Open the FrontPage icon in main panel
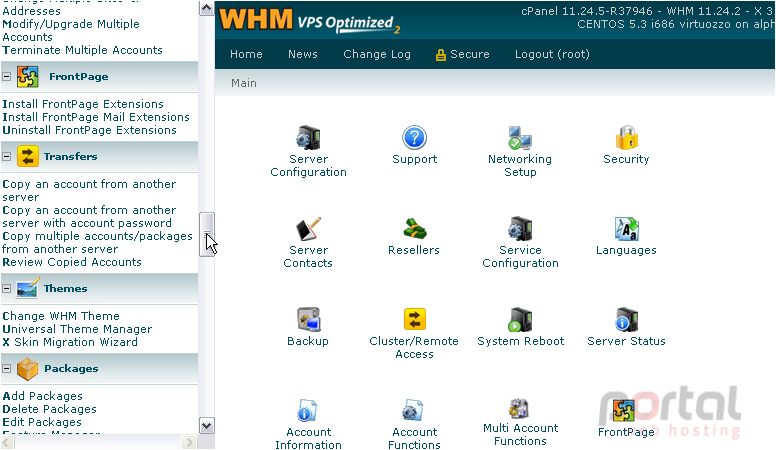 coord(624,410)
